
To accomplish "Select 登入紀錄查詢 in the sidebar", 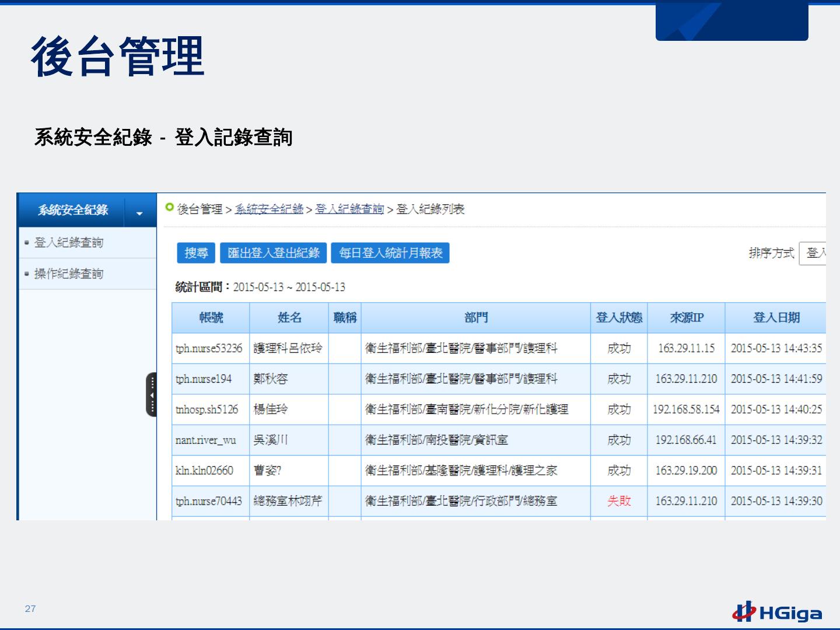I will click(69, 243).
